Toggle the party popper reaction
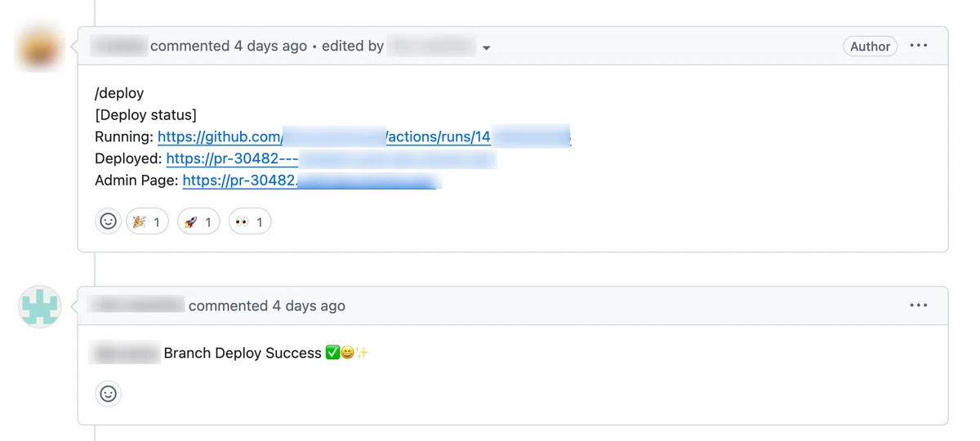This screenshot has width=980, height=441. [x=147, y=221]
